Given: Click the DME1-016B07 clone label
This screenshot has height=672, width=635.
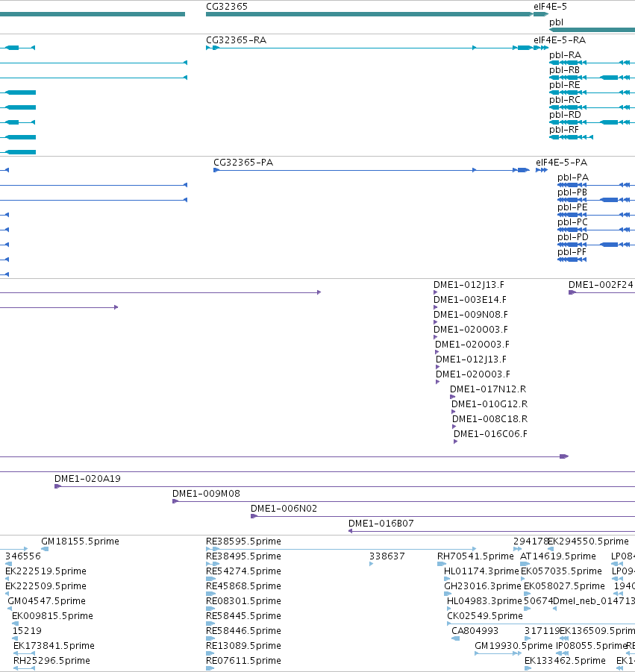Looking at the screenshot, I should [x=381, y=524].
